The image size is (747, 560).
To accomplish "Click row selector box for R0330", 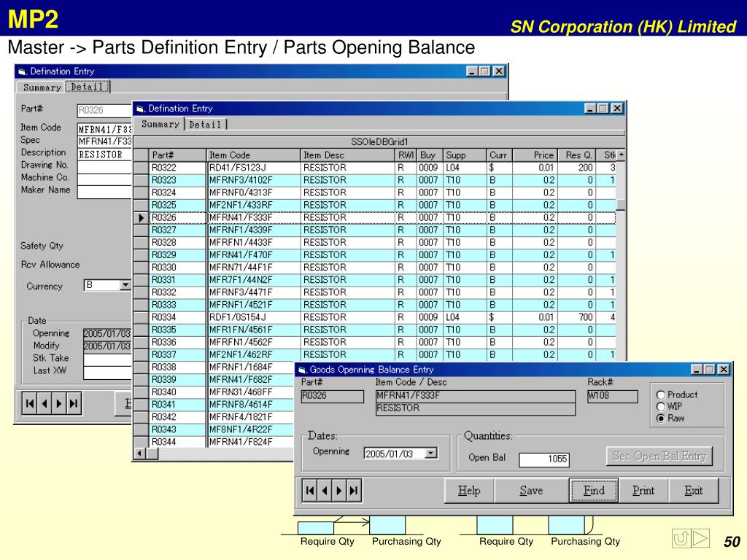I will [141, 268].
